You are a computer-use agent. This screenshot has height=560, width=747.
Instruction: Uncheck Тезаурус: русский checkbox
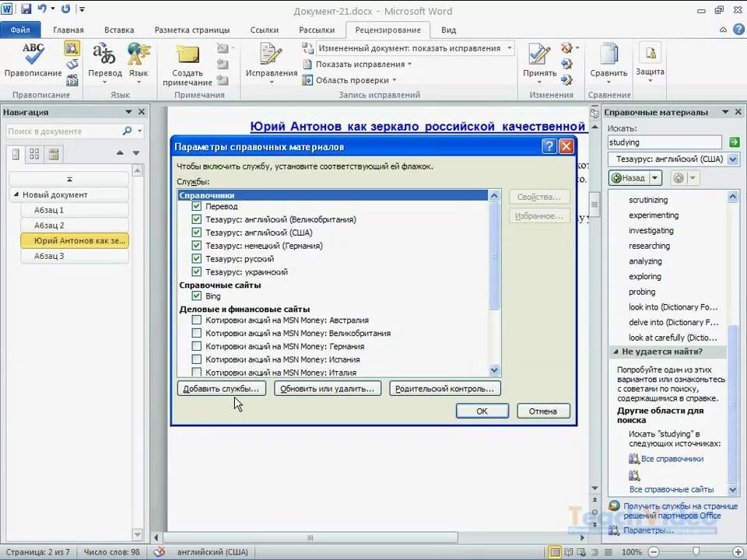click(196, 258)
